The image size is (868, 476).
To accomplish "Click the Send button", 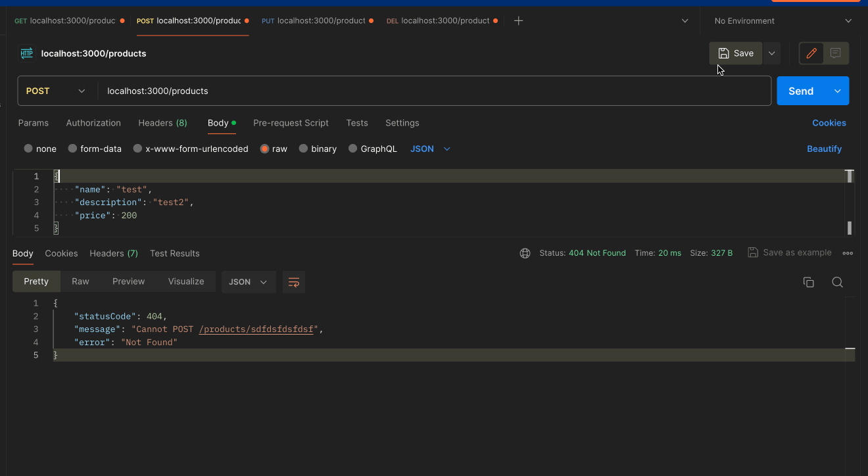I will [801, 90].
